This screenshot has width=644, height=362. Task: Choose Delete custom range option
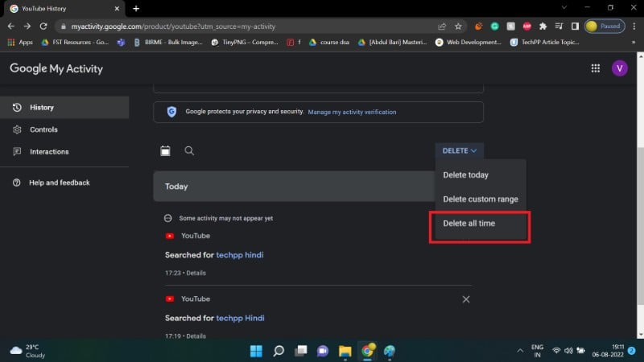(480, 199)
